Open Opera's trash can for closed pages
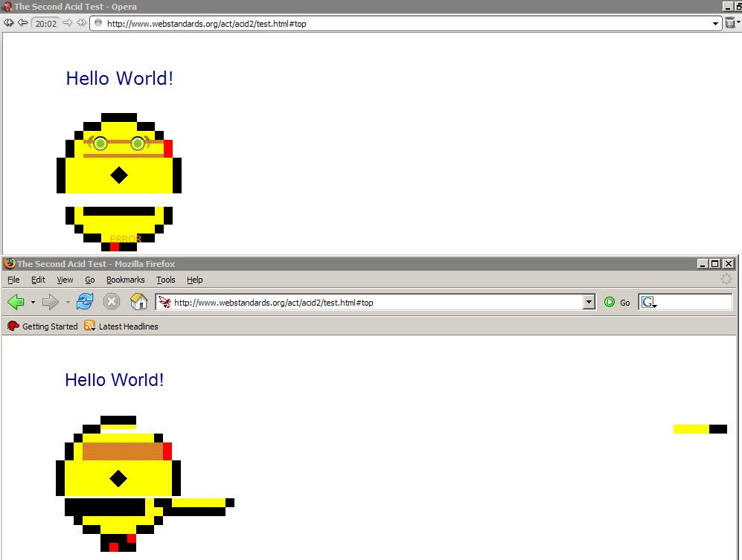 click(730, 23)
